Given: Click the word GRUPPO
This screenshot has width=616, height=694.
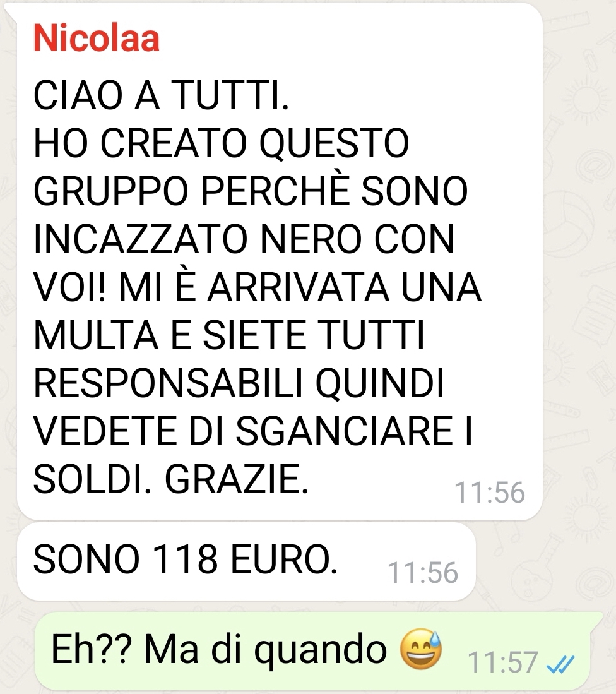Looking at the screenshot, I should [x=110, y=191].
